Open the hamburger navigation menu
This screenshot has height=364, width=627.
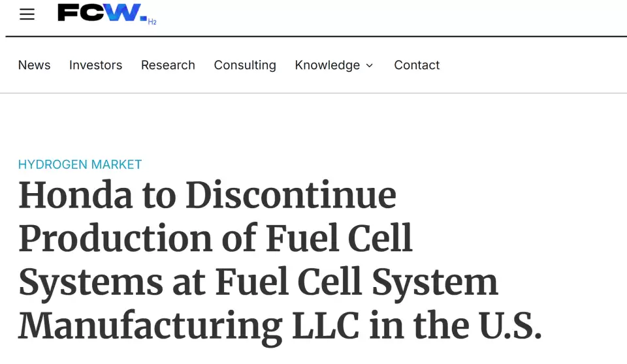pyautogui.click(x=27, y=14)
